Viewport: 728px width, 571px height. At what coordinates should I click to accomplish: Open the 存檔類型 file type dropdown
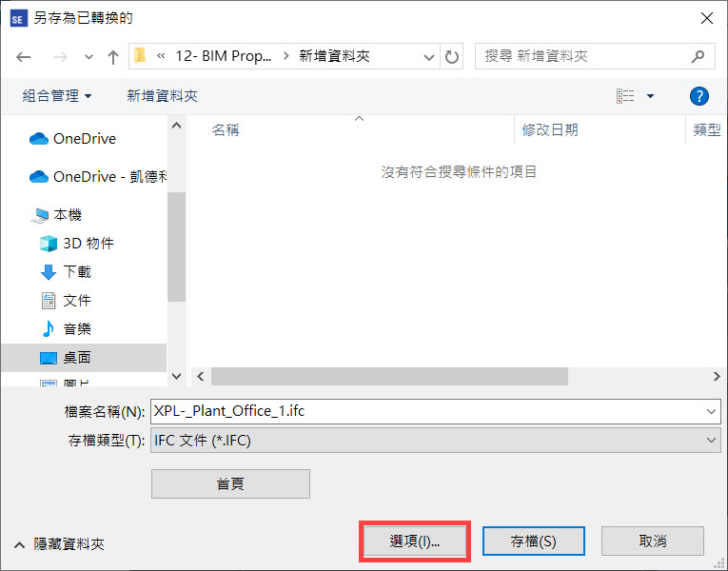pyautogui.click(x=436, y=440)
